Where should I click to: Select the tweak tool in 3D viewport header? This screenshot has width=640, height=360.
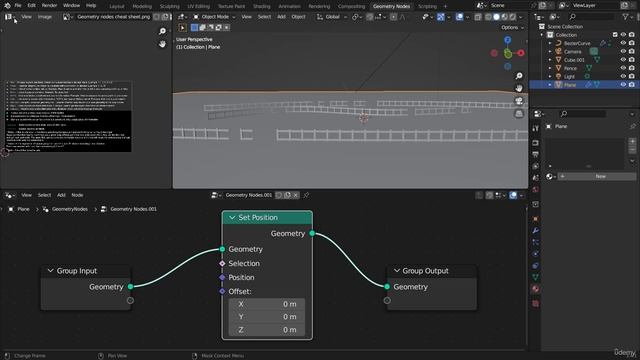tap(182, 27)
